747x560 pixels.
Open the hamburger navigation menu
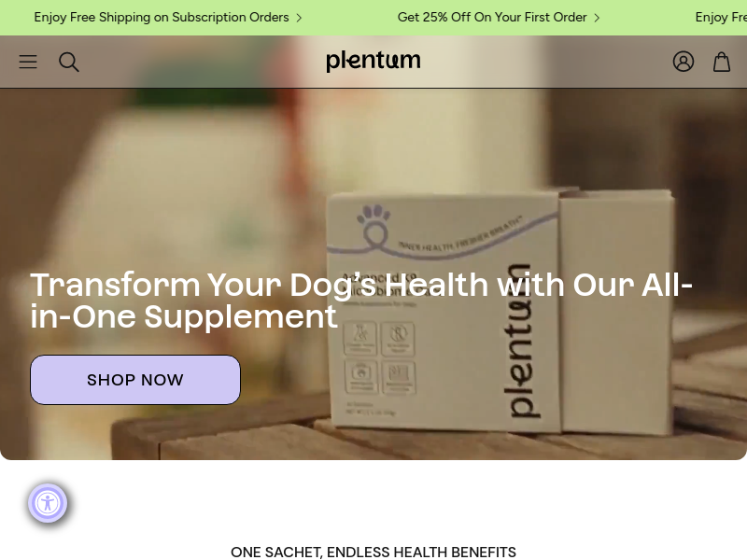click(x=28, y=62)
